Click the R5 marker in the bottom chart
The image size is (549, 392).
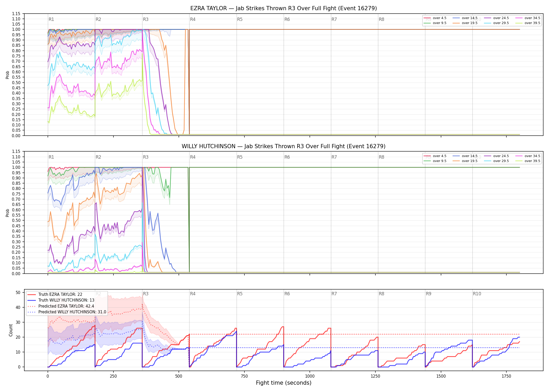click(x=240, y=294)
